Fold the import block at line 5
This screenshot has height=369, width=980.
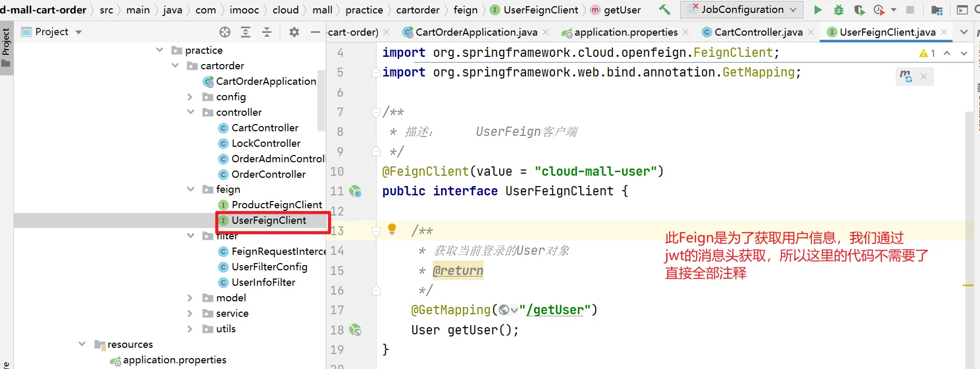pos(376,72)
